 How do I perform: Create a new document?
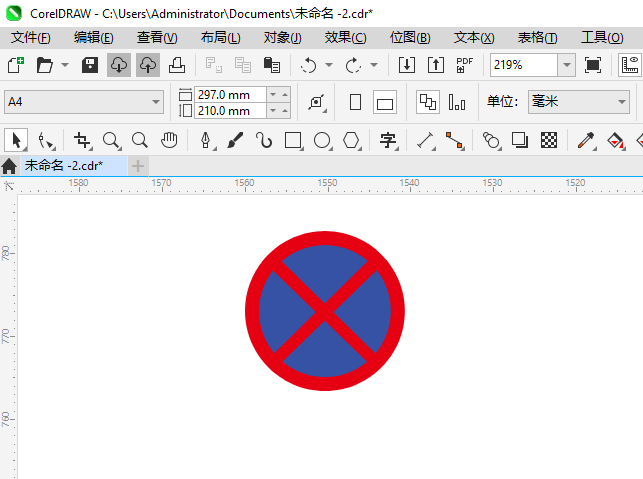[16, 65]
